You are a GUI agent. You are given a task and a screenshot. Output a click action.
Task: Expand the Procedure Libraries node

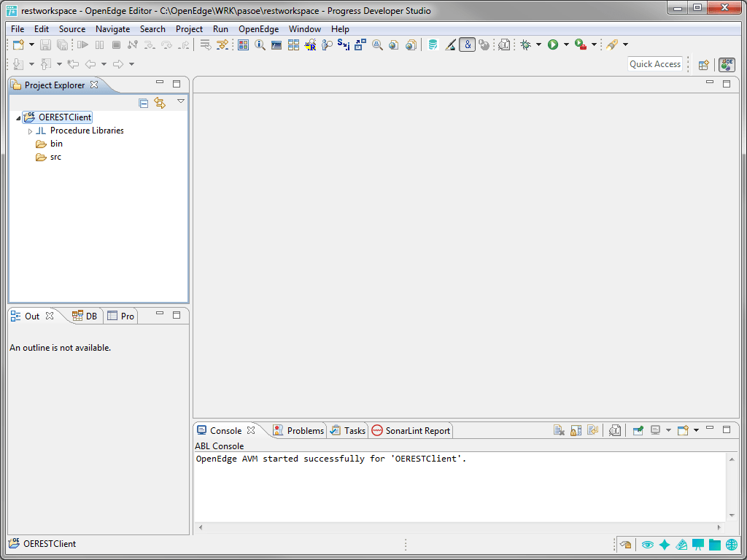(31, 131)
